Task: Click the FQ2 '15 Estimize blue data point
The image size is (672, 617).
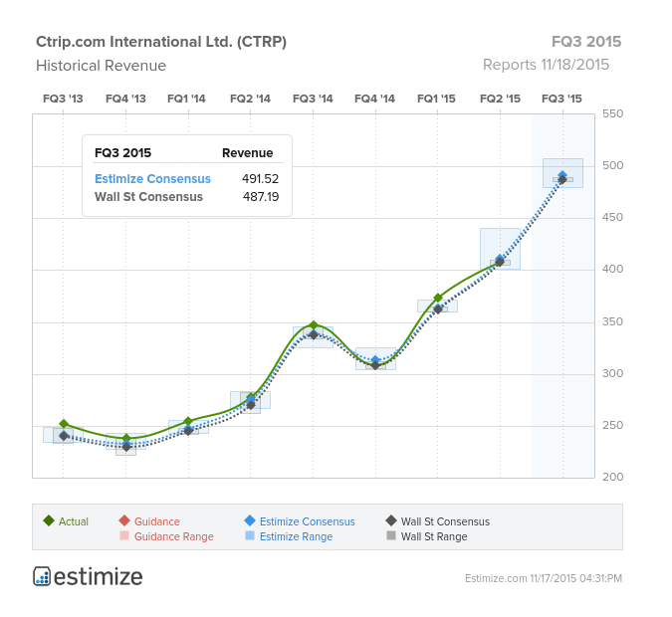Action: (500, 259)
